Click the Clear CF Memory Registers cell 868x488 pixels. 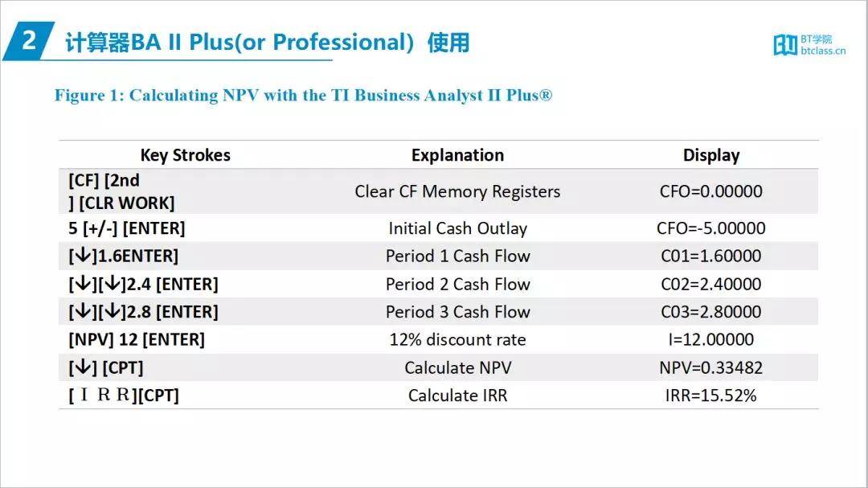click(458, 191)
